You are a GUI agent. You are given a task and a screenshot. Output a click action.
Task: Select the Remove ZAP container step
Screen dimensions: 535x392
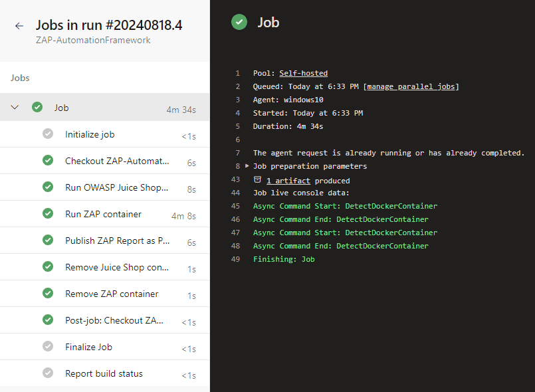(105, 294)
